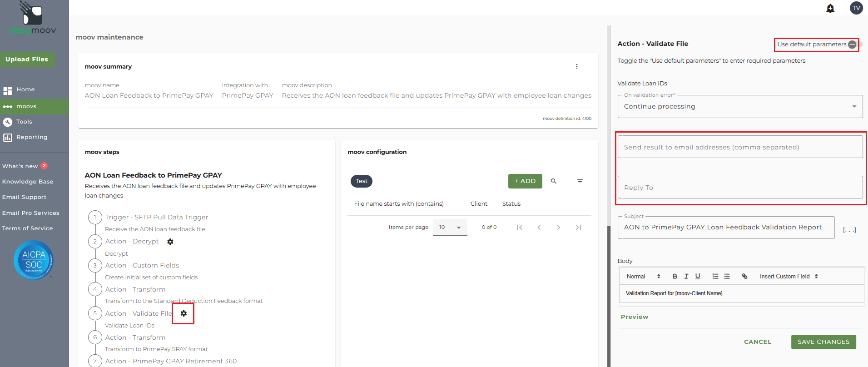
Task: Click the page scrollbar beside the action panel
Action: [x=609, y=295]
